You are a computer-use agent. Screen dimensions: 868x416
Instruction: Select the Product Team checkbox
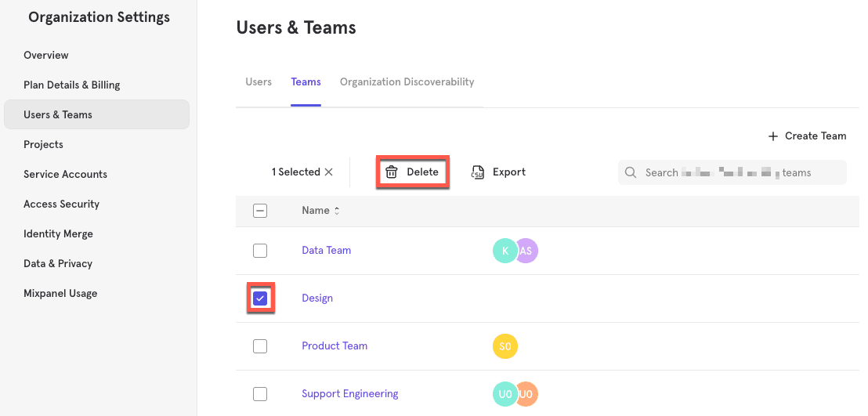click(260, 346)
